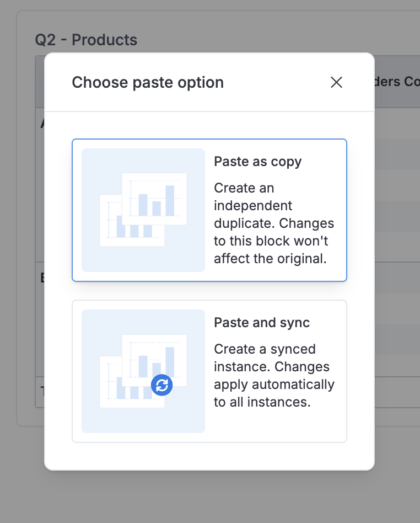Select the Paste as copy option card
Image resolution: width=420 pixels, height=523 pixels.
(209, 210)
